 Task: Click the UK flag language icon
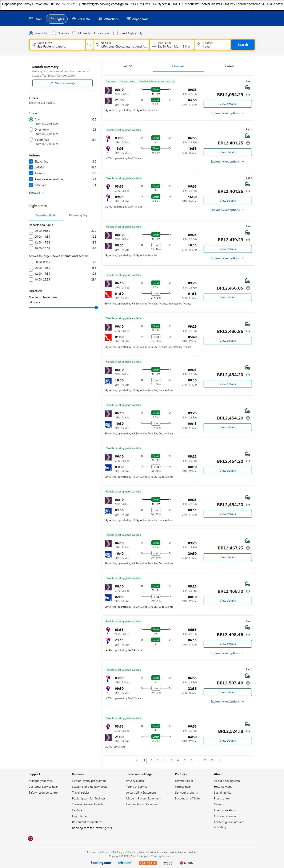(30, 838)
